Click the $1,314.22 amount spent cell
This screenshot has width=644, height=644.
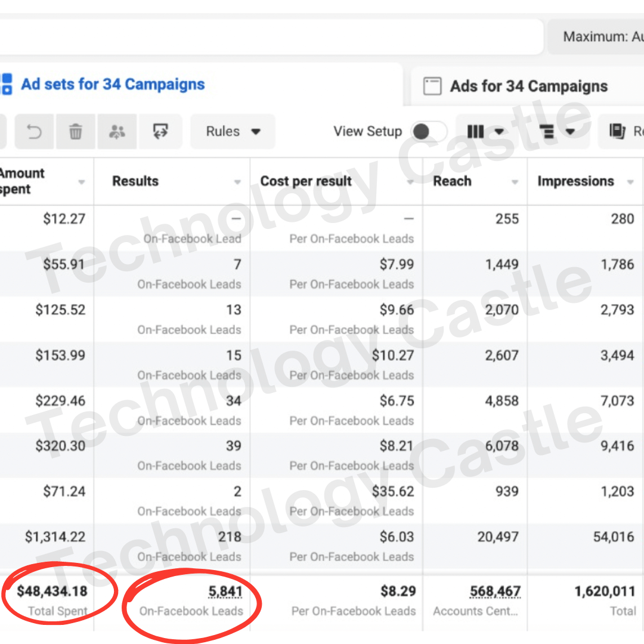pyautogui.click(x=55, y=537)
